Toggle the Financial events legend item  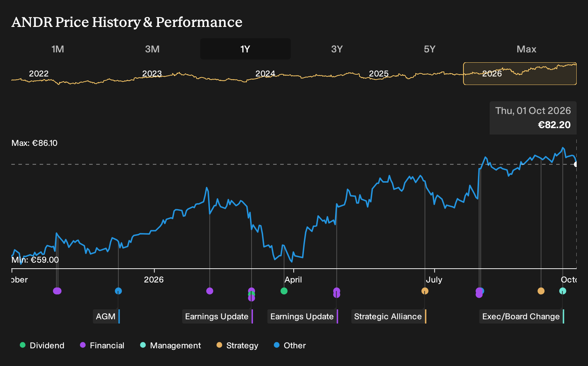102,345
